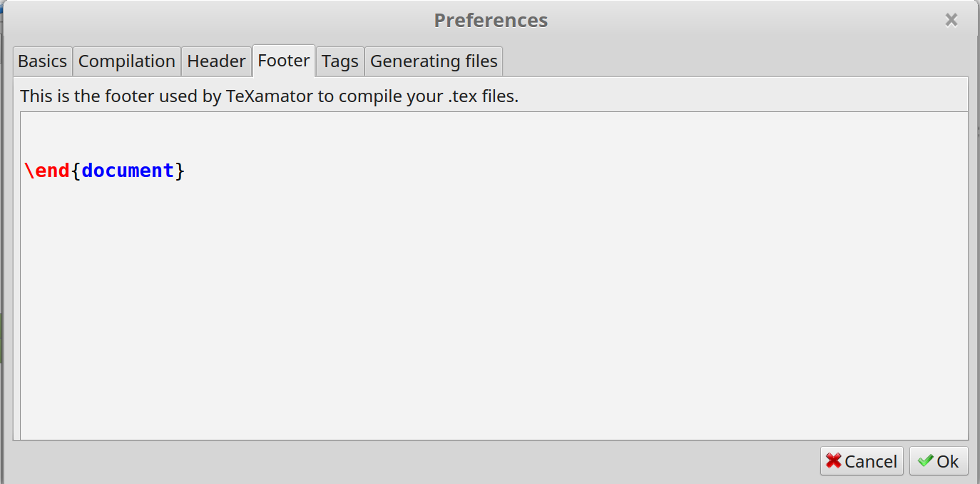This screenshot has width=980, height=484.
Task: Click inside the empty footer editor area
Action: [x=494, y=307]
